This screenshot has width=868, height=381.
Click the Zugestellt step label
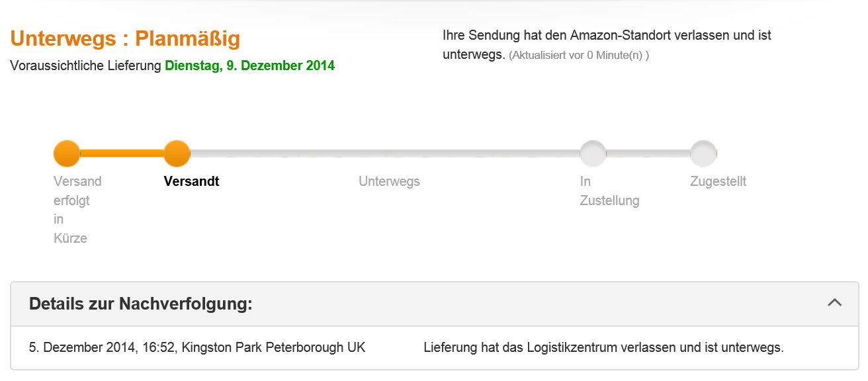point(718,181)
